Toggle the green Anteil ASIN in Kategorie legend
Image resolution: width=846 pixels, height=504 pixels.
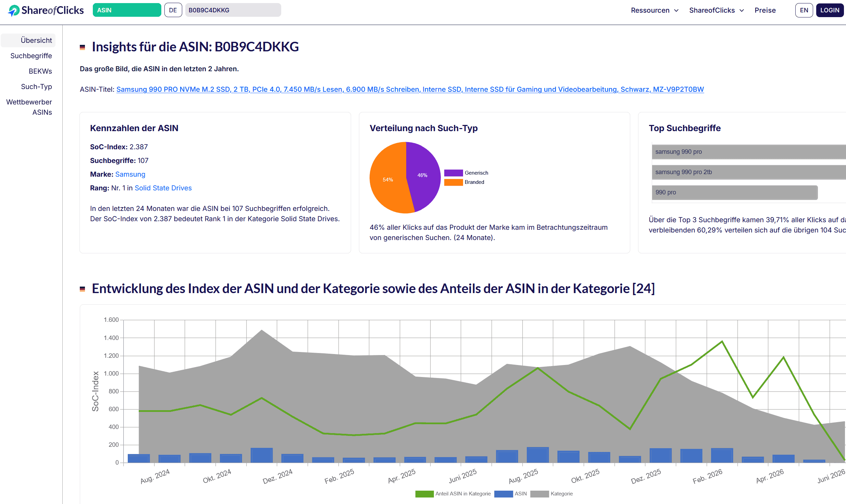(x=424, y=494)
